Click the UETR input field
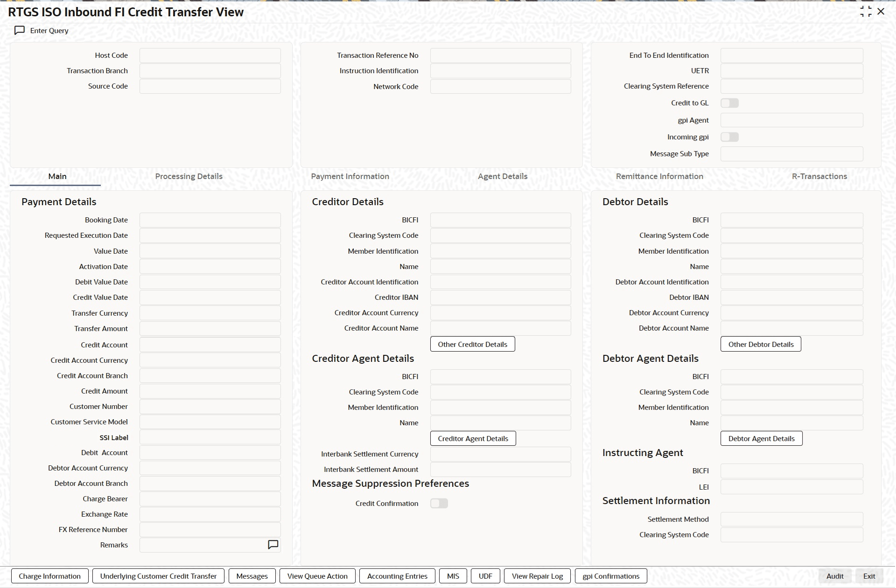896x588 pixels. (791, 71)
